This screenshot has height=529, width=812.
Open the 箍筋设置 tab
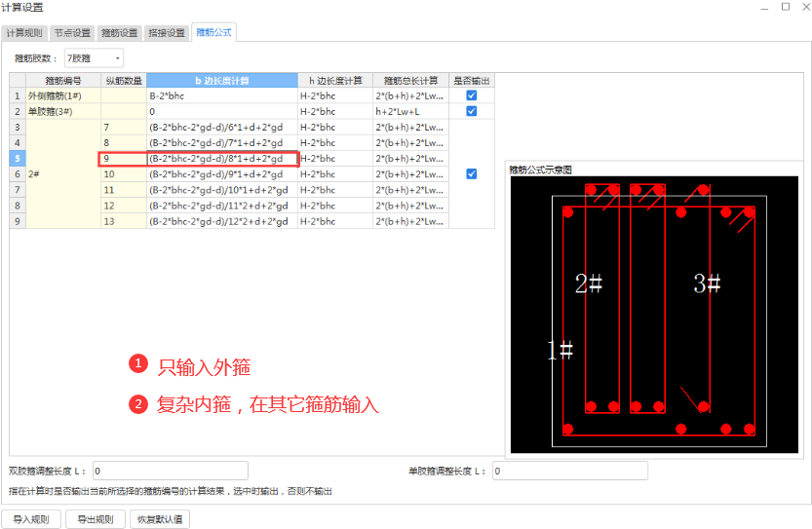pyautogui.click(x=119, y=32)
